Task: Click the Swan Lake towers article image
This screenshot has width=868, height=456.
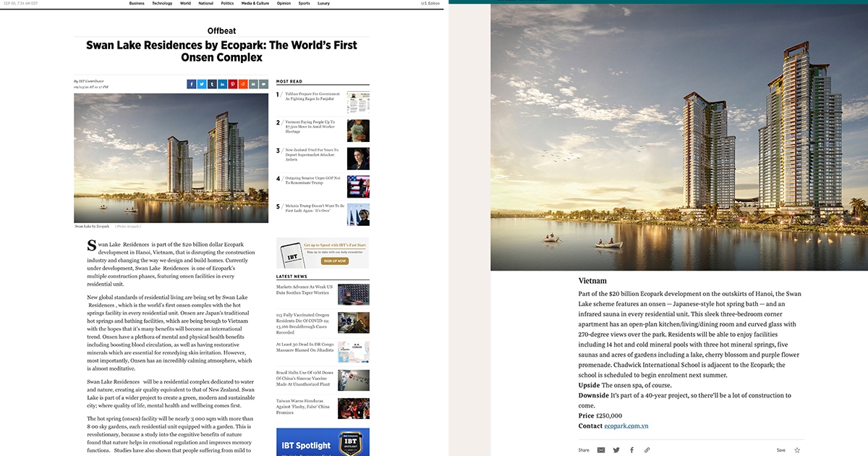Action: (x=171, y=158)
